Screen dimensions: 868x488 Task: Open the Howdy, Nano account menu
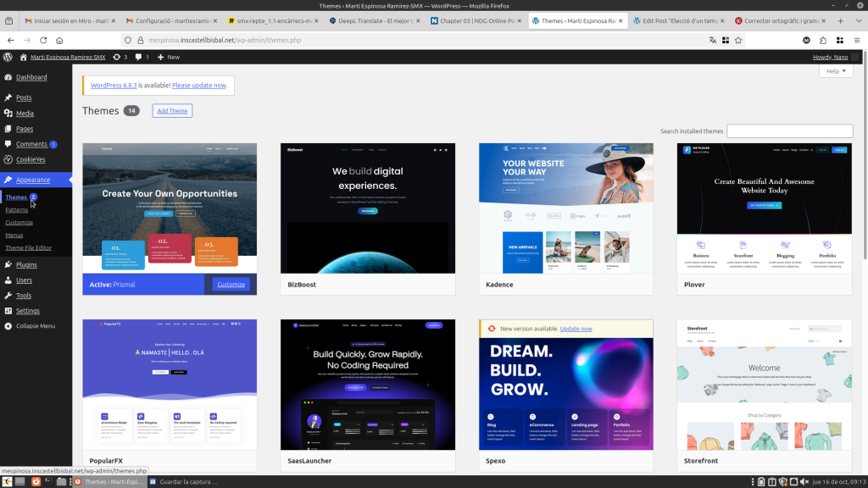(x=829, y=57)
